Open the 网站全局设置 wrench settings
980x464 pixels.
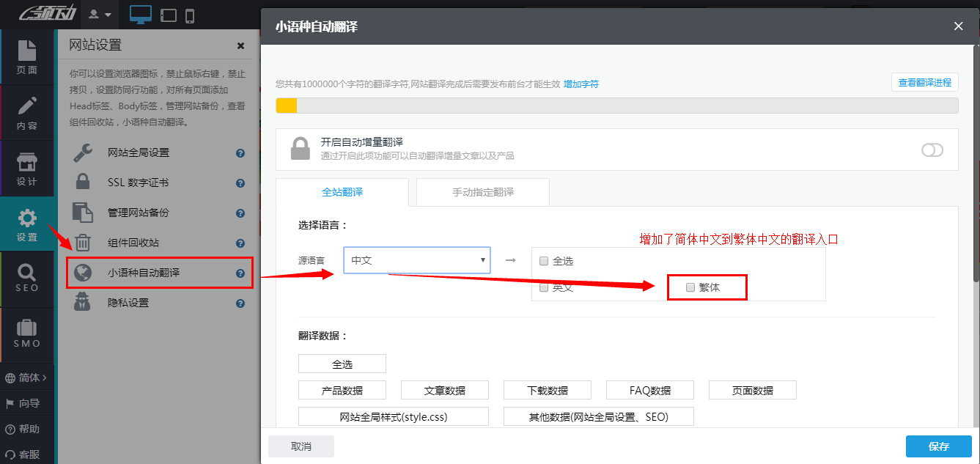[x=83, y=152]
